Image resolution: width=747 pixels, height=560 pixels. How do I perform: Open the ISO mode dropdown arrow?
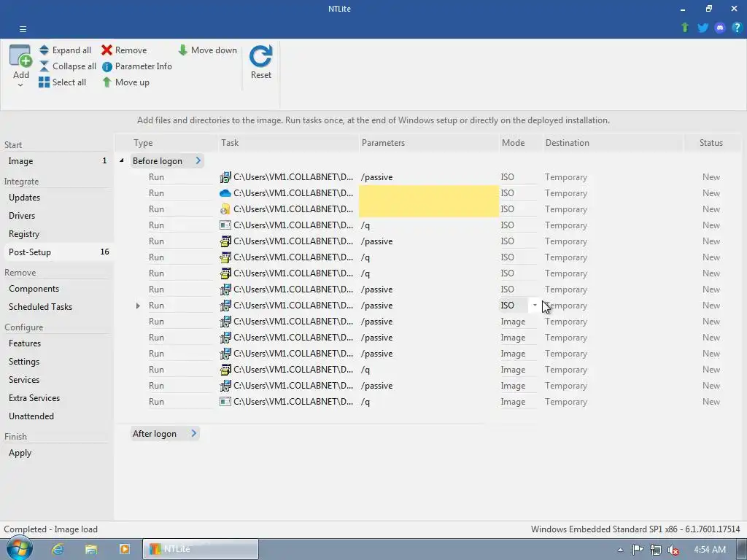pos(535,306)
